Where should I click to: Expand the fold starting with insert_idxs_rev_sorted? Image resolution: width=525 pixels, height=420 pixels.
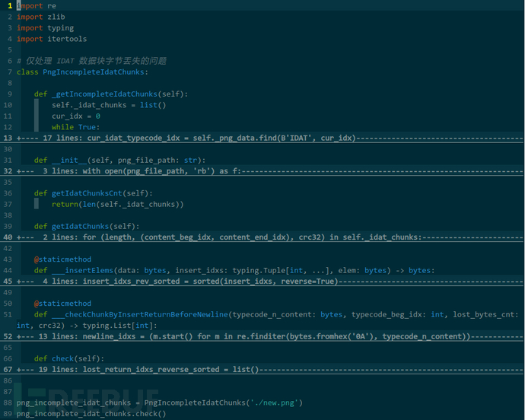pyautogui.click(x=262, y=281)
